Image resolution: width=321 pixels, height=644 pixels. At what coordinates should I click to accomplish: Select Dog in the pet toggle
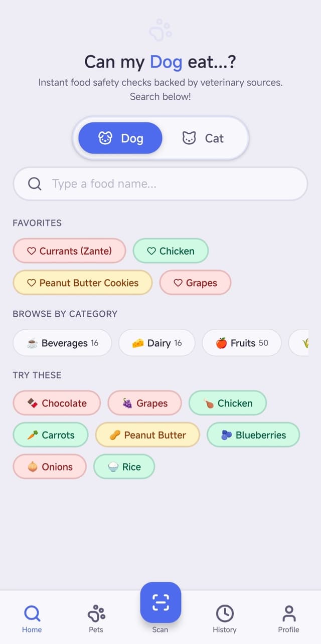click(120, 138)
